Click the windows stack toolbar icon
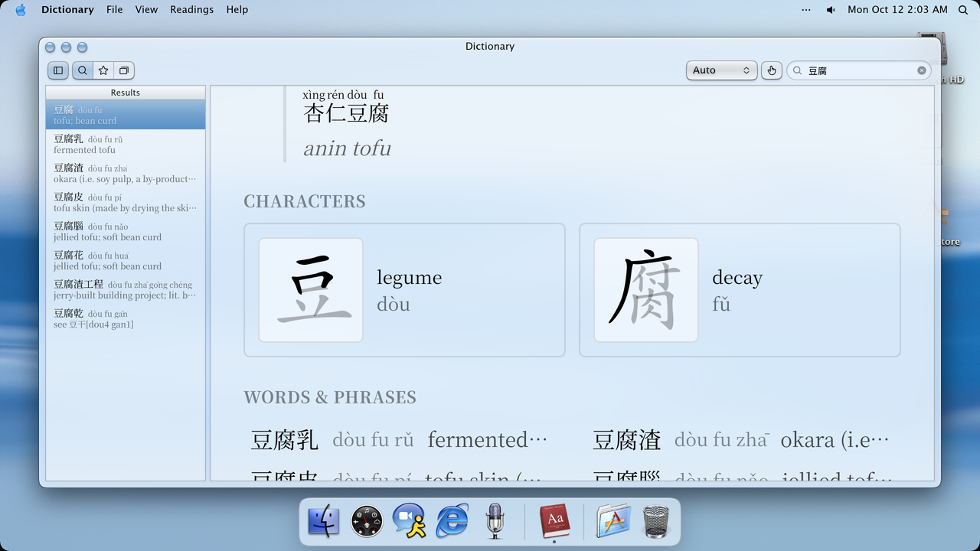 pyautogui.click(x=124, y=70)
